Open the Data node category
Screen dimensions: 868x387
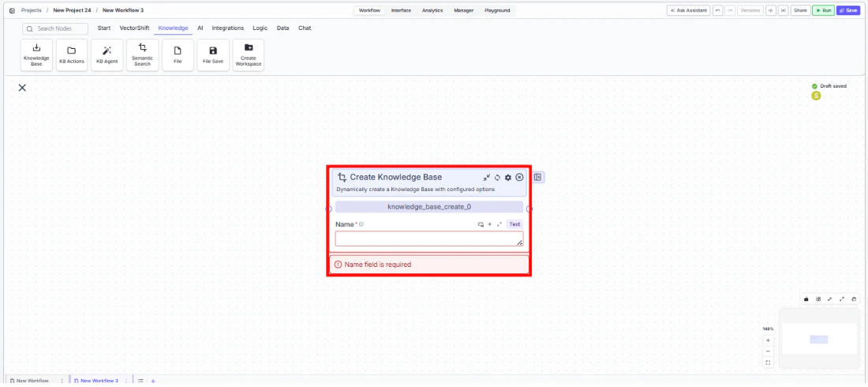pos(282,28)
